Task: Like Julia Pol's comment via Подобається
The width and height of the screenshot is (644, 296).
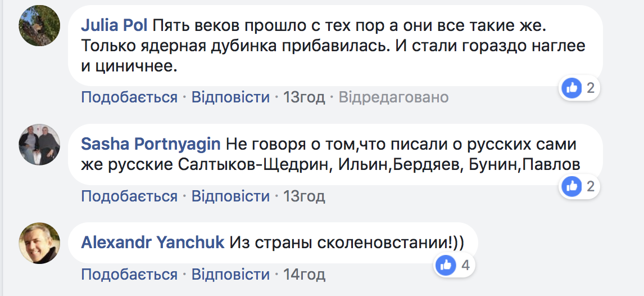Action: point(129,97)
